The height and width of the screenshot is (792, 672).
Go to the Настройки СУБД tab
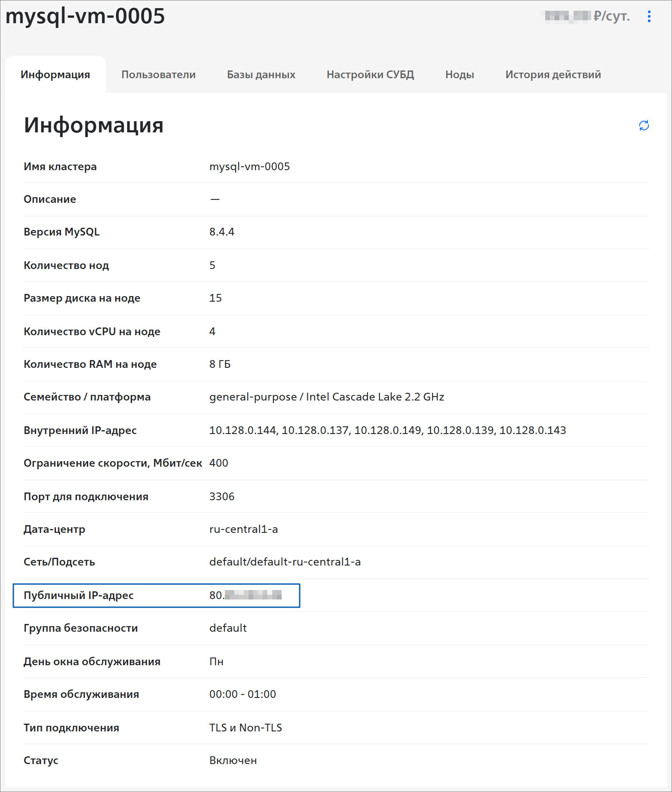point(370,74)
